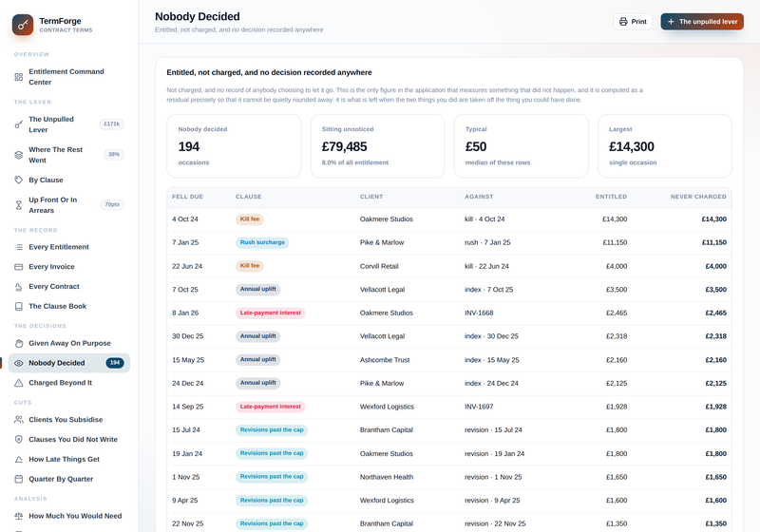Open Up Front Or In Arrears hourglass icon
This screenshot has height=532, width=760.
tap(18, 205)
